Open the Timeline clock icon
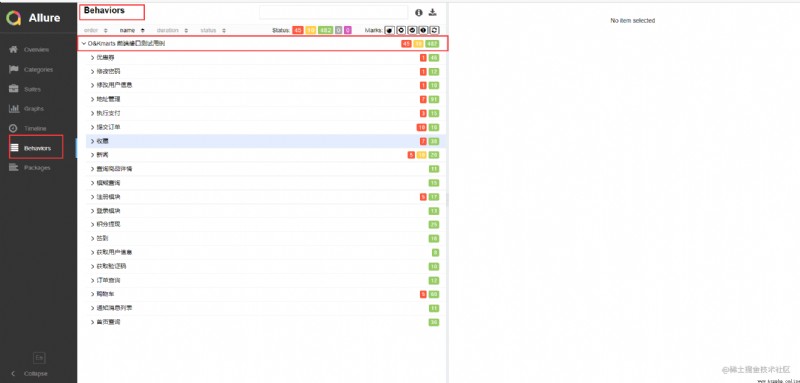800x383 pixels. coord(14,129)
